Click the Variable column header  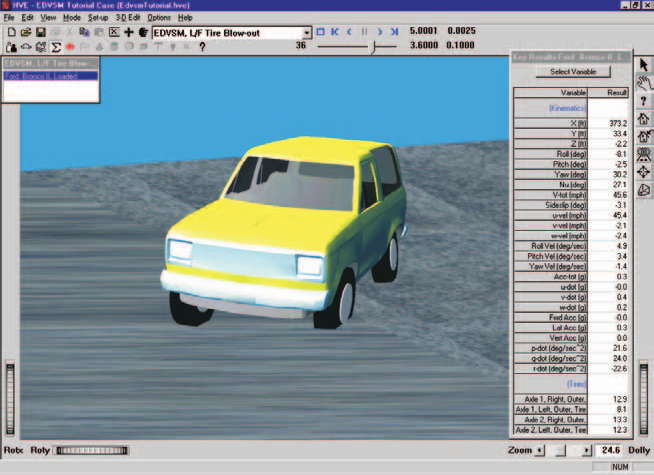(551, 93)
